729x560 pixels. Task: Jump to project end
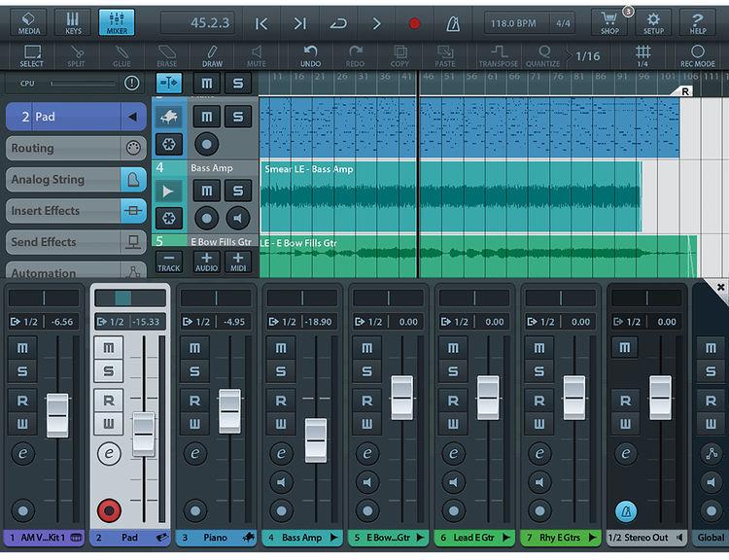[x=300, y=23]
